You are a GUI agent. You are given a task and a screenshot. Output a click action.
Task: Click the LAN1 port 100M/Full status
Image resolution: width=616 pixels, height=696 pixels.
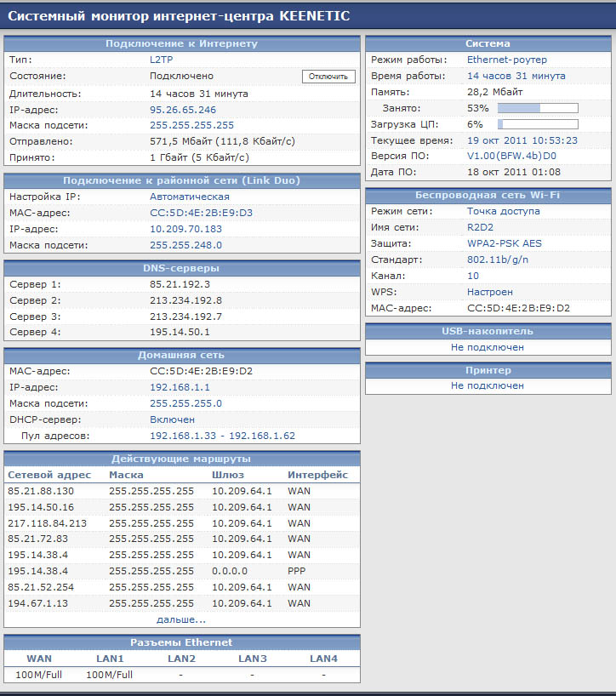[109, 675]
